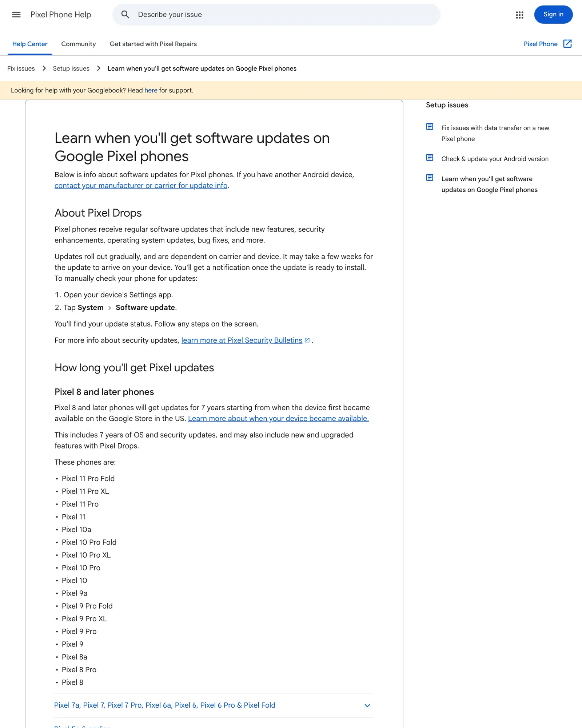Open contact your manufacturer or carrier link

[x=141, y=186]
